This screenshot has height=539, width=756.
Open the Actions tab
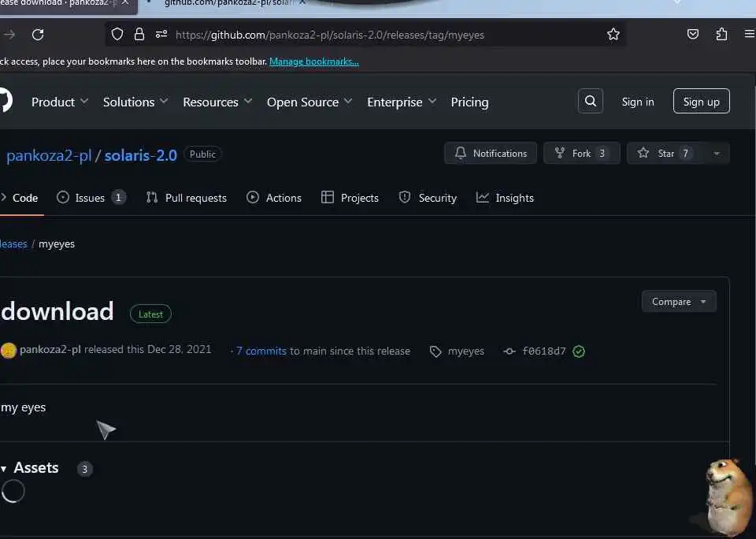pyautogui.click(x=274, y=198)
